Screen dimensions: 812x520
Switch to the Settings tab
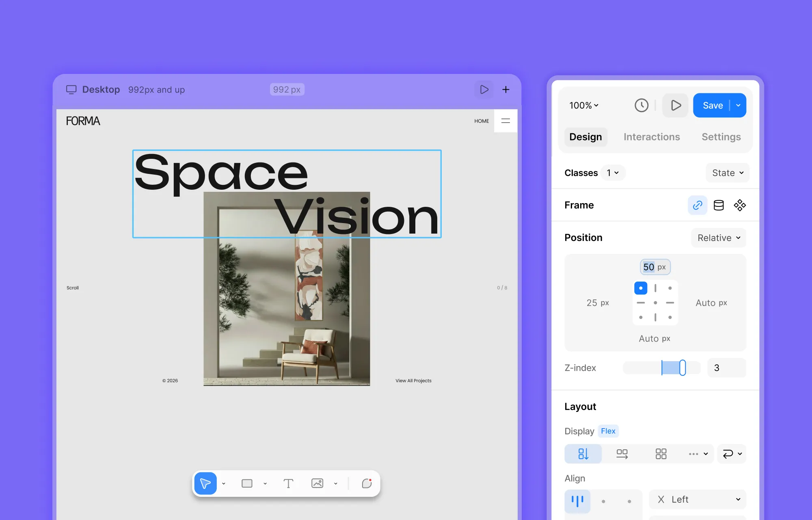pyautogui.click(x=721, y=137)
